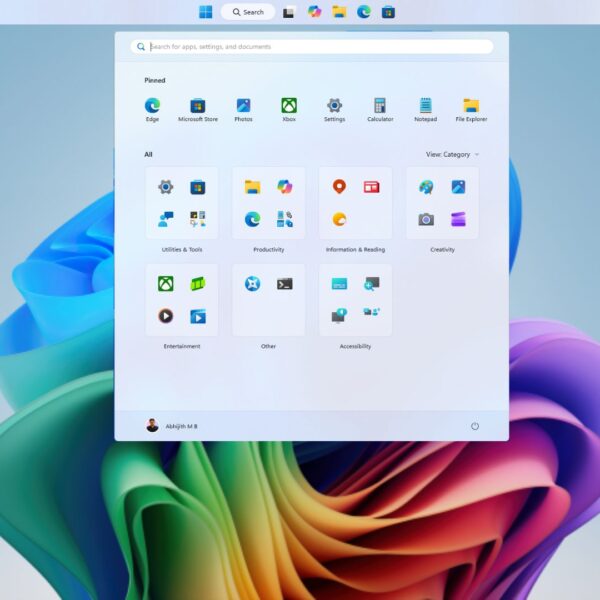The image size is (600, 600).
Task: Launch Photos from the Pinned section
Action: pos(243,109)
